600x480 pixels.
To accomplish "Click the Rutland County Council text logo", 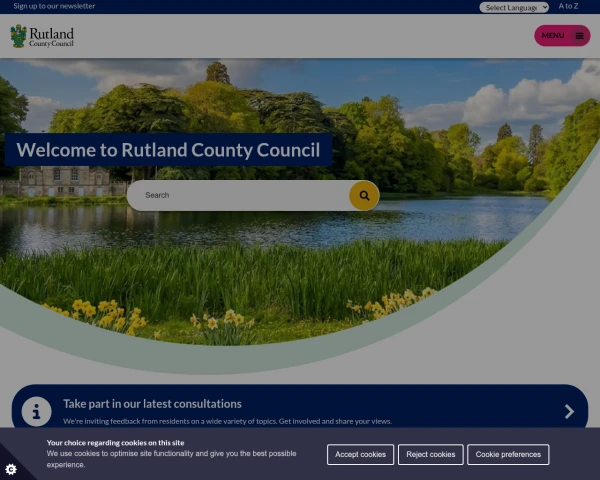I will tap(51, 37).
